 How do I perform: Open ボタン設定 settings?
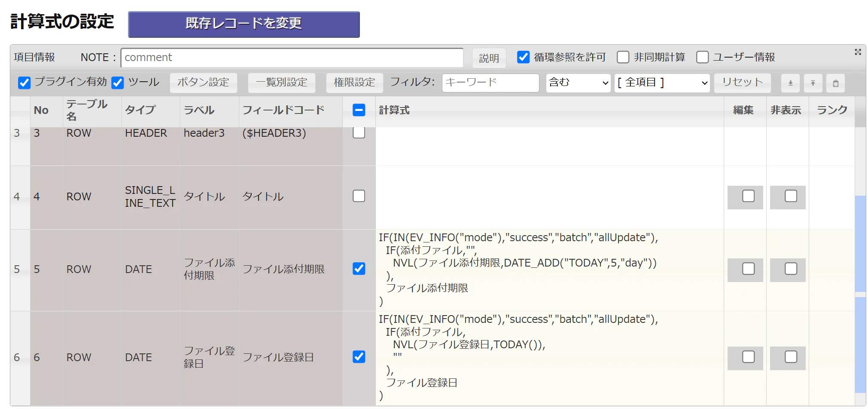click(x=203, y=83)
